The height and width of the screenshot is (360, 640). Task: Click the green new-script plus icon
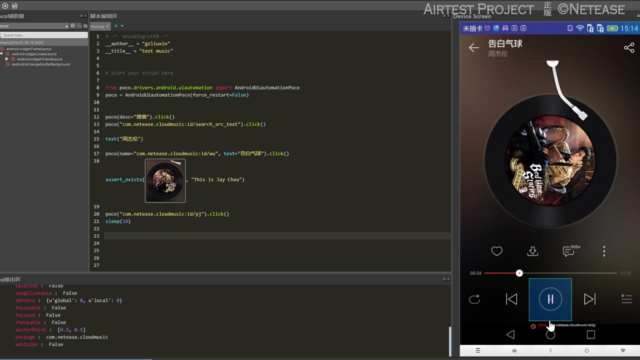pos(116,26)
